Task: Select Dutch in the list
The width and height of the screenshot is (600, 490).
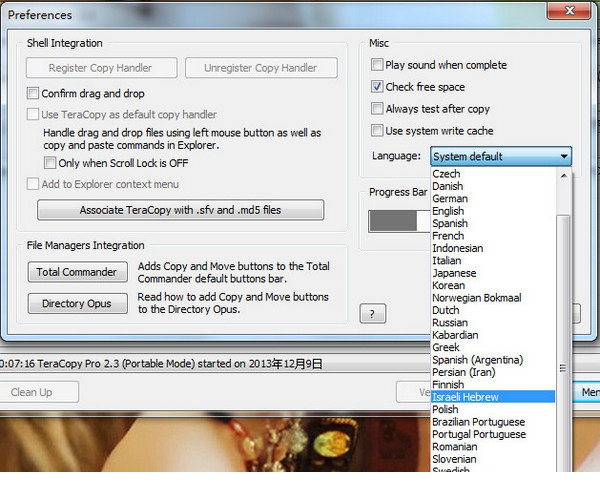Action: 493,310
